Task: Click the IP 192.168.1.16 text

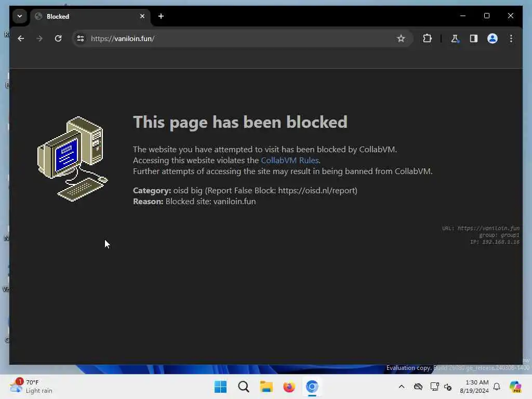Action: pyautogui.click(x=495, y=242)
